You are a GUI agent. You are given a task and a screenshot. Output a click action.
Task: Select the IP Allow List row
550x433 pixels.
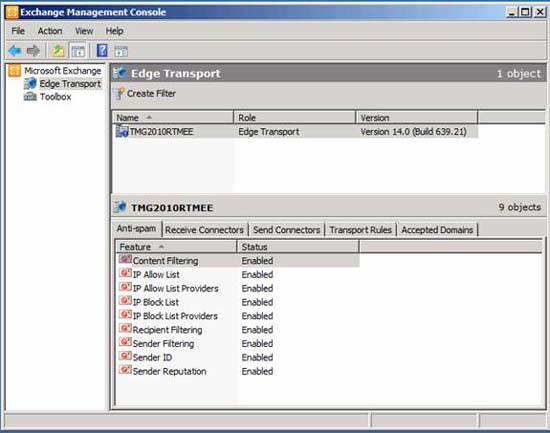(x=238, y=274)
